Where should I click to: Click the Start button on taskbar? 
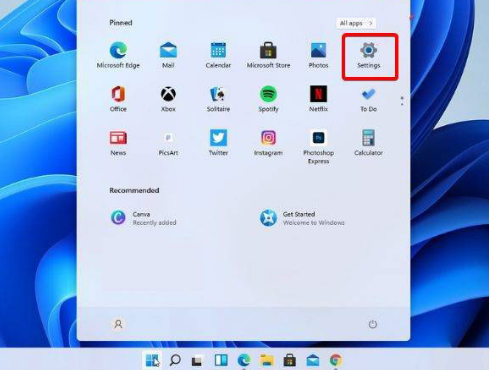152,360
